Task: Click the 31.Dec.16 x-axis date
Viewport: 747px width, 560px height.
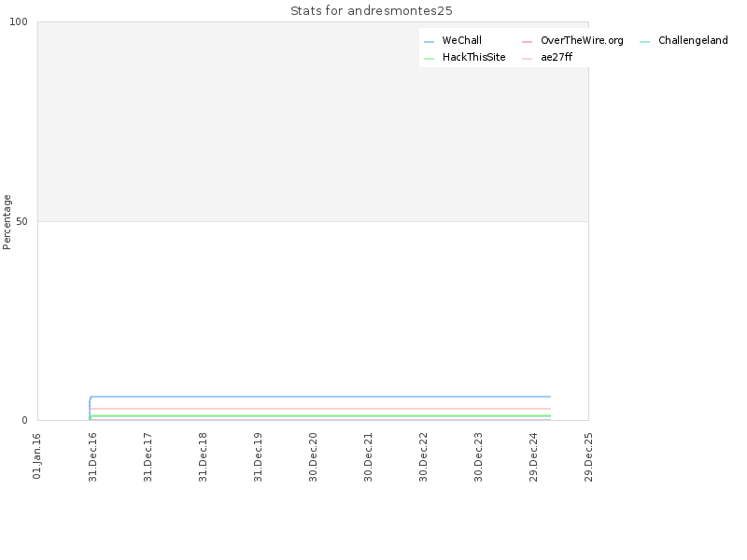Action: 92,457
